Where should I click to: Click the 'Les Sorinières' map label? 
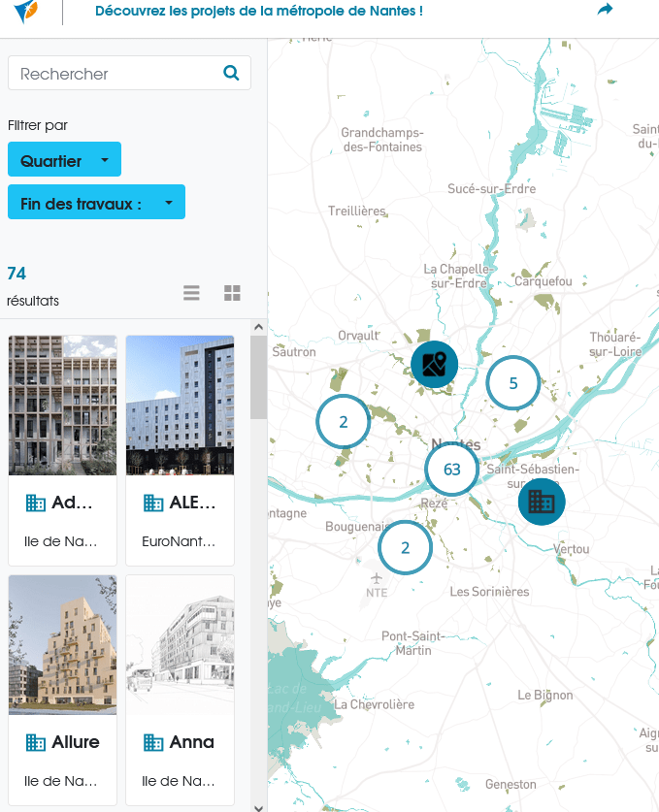[489, 592]
